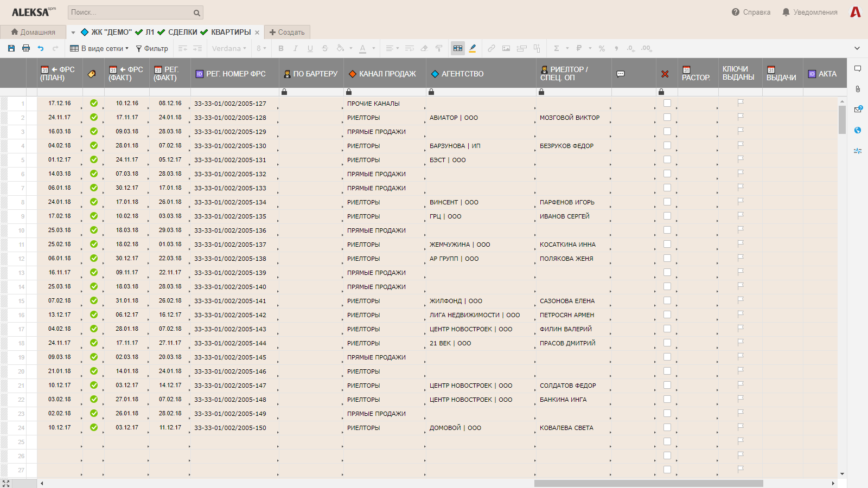This screenshot has height=488, width=868.
Task: Tick the checkbox in the ПЕТРОСЯН АРМЕН row
Action: pos(667,314)
